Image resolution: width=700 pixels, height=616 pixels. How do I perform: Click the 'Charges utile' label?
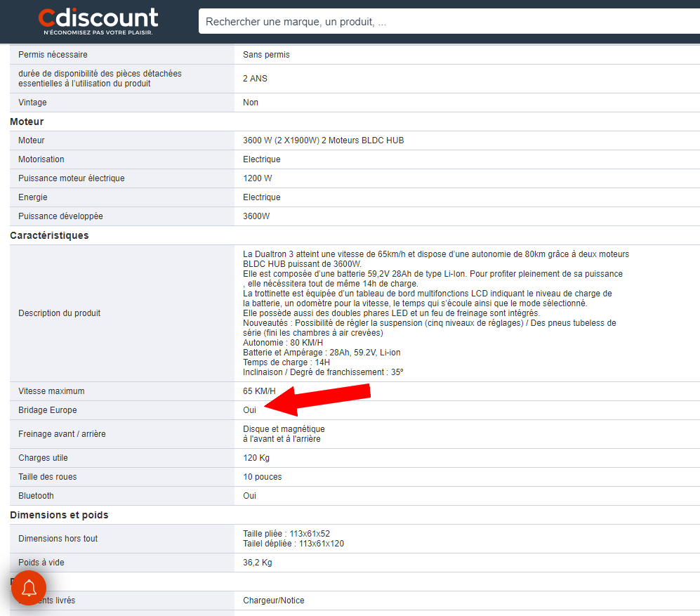pyautogui.click(x=43, y=458)
